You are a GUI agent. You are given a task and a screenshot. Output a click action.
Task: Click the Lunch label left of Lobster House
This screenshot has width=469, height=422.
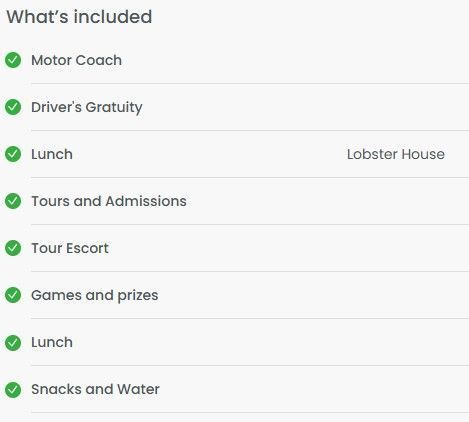tap(52, 154)
